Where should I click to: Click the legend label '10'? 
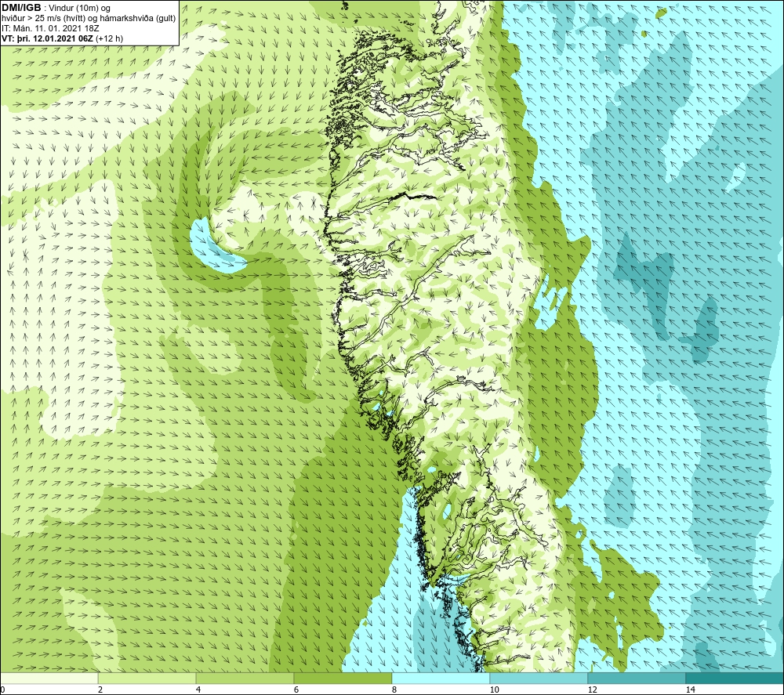[494, 690]
